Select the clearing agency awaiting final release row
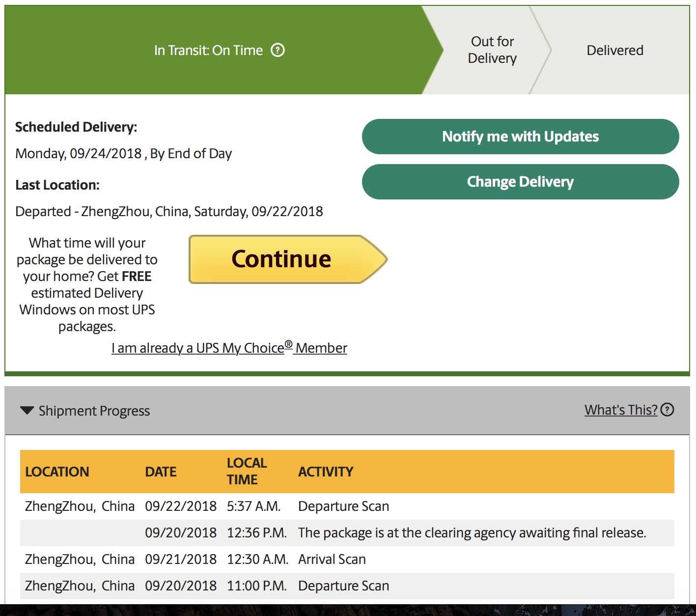 click(x=347, y=533)
